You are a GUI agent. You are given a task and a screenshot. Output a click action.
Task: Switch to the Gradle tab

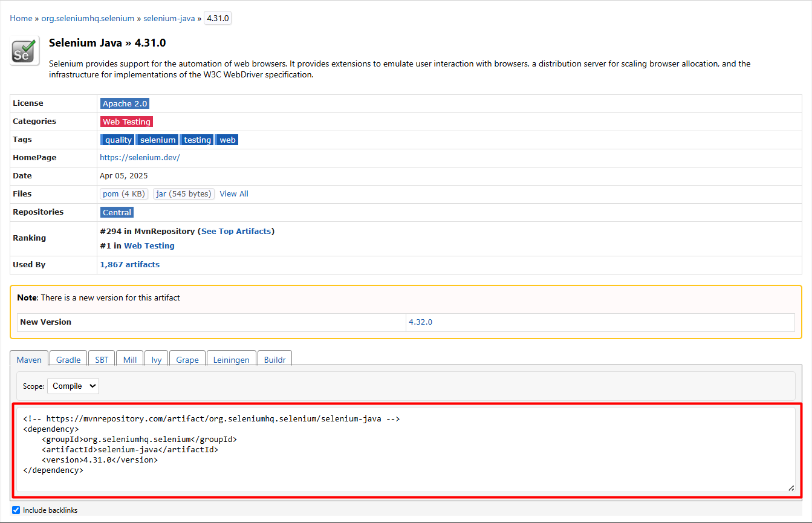pos(68,360)
